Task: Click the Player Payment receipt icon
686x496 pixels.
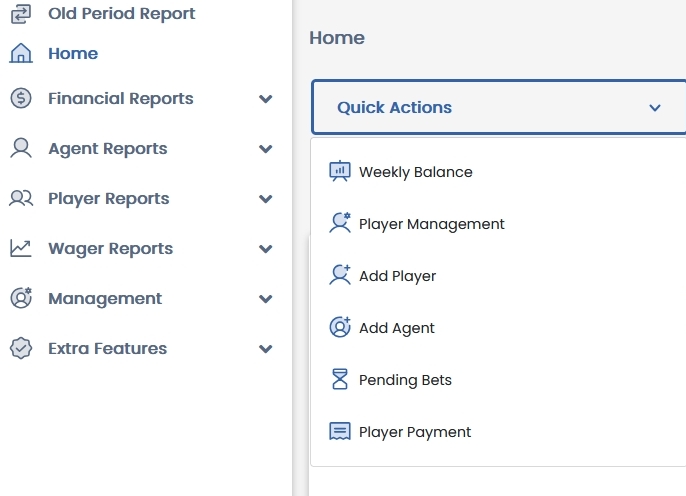Action: click(x=340, y=432)
